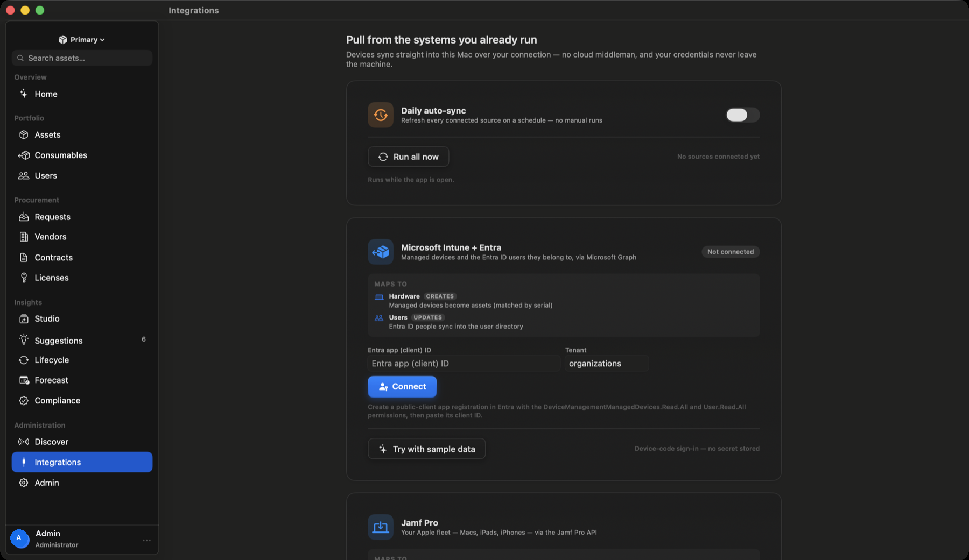Go to the Licenses page
The image size is (969, 560).
(52, 278)
